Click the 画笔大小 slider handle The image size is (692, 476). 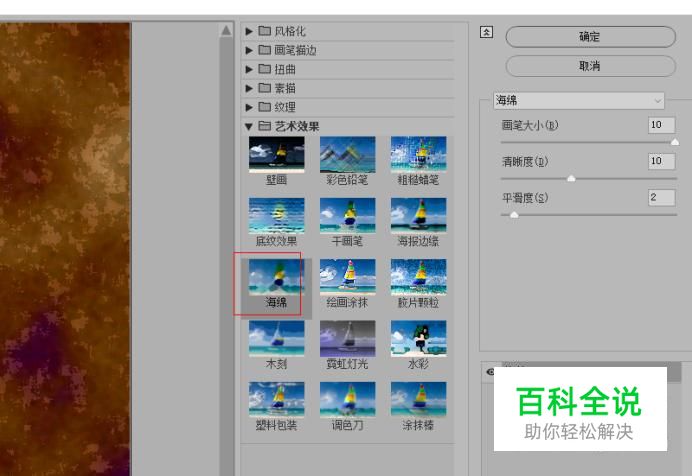coord(675,142)
